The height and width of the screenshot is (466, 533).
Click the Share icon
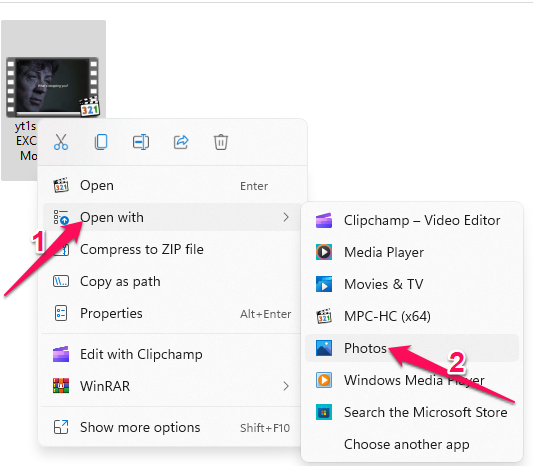point(181,142)
